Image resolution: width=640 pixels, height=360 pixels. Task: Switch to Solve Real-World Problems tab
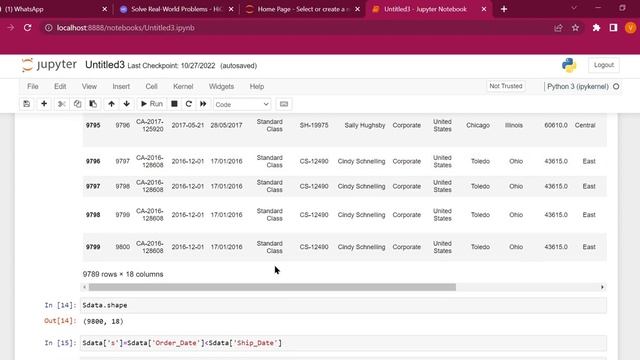click(176, 9)
